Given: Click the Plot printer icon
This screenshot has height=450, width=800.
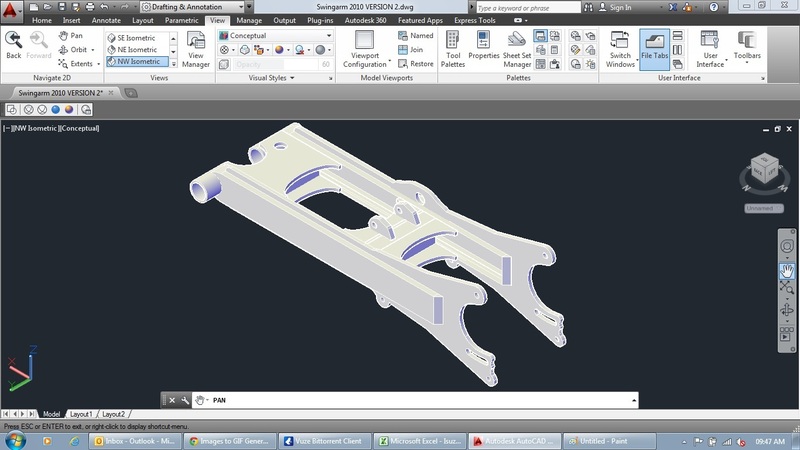Looking at the screenshot, I should 90,7.
